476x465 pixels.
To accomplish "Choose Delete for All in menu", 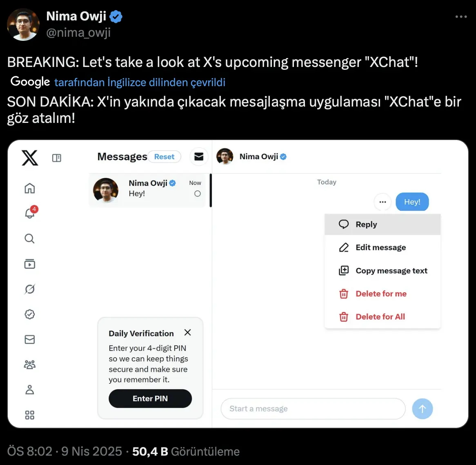I will click(x=383, y=316).
